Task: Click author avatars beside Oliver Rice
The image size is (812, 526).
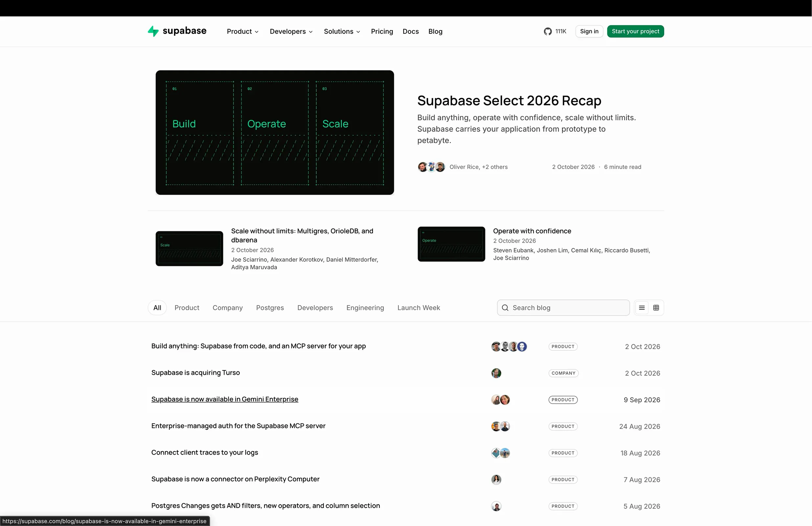Action: pyautogui.click(x=431, y=167)
